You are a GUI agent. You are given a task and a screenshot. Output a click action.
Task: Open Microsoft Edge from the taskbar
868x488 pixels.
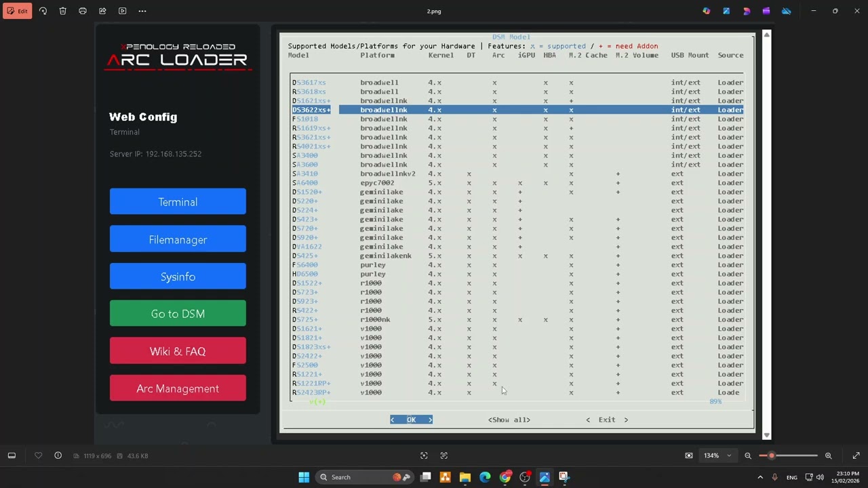point(485,477)
